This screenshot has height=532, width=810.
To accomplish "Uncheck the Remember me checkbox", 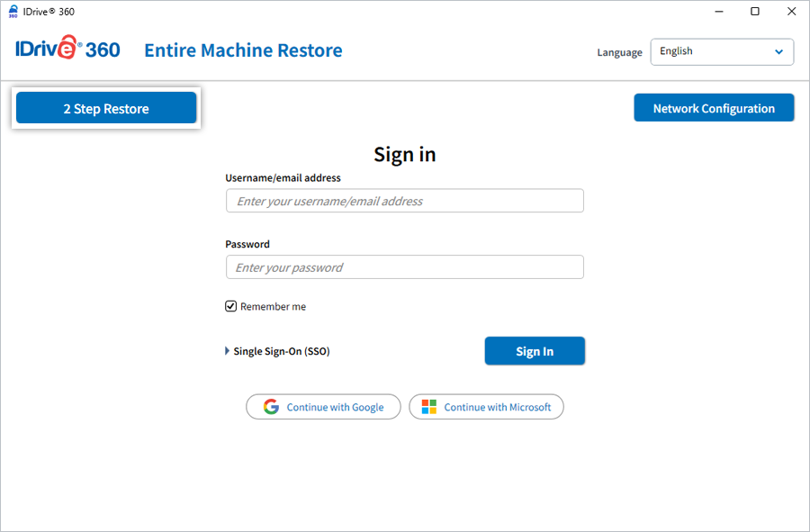I will (x=231, y=306).
